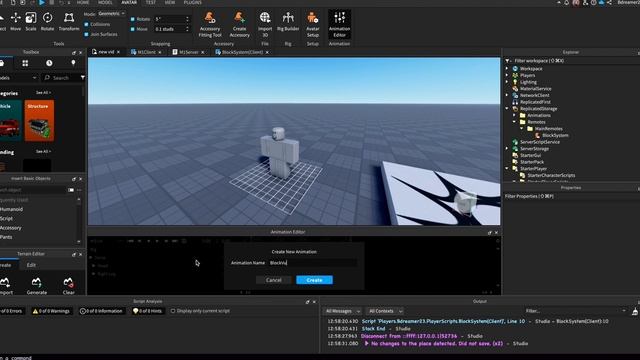Collapse the MainRemotes folder

(x=522, y=129)
